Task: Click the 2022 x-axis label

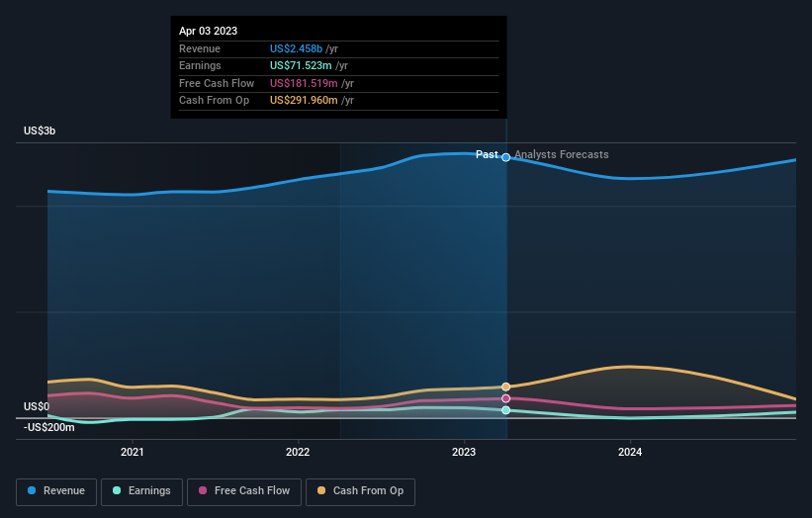Action: coord(298,453)
